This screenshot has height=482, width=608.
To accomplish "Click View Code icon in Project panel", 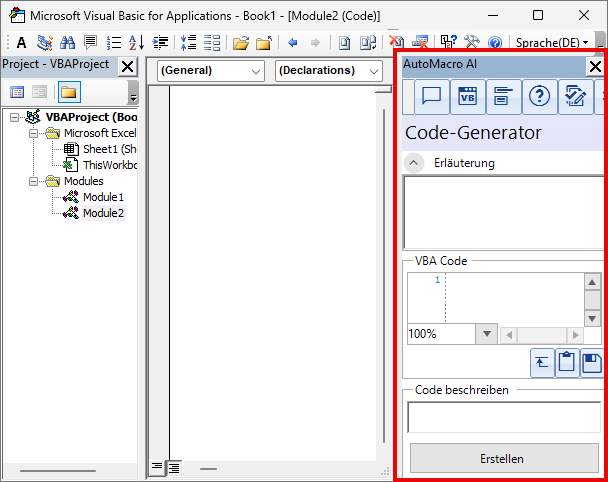I will [x=17, y=92].
